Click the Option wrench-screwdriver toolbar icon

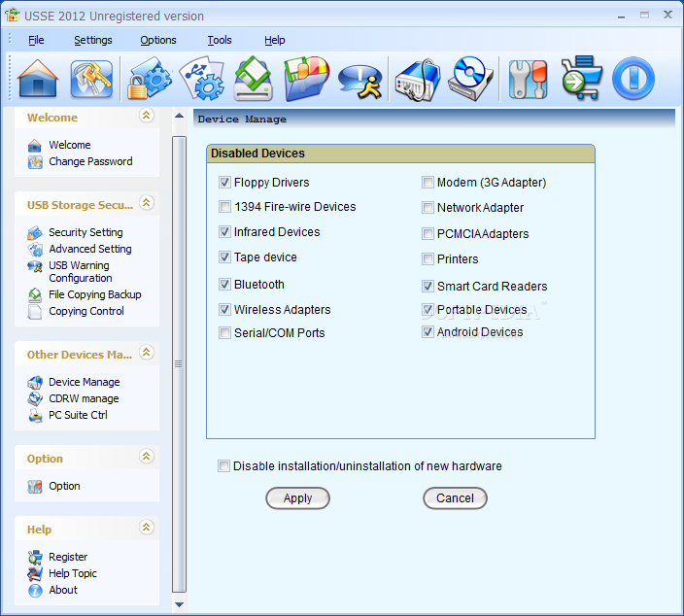pos(528,80)
